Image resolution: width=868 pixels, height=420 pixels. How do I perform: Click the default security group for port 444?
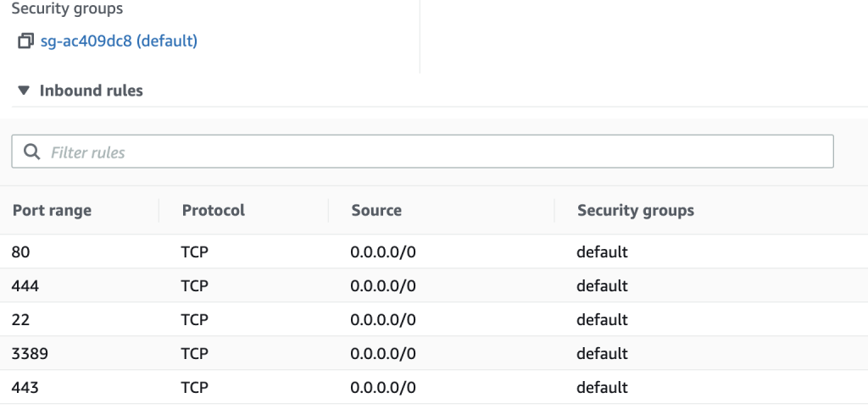click(602, 285)
